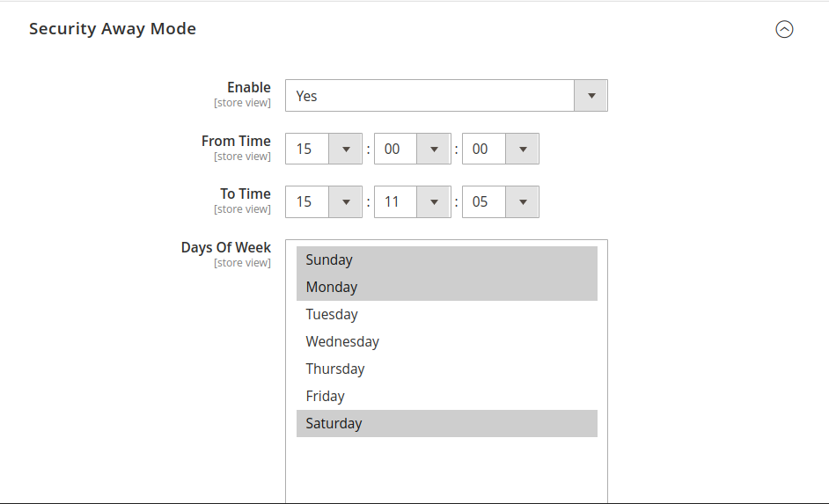Click the To Time label
Image resolution: width=829 pixels, height=504 pixels.
tap(246, 194)
